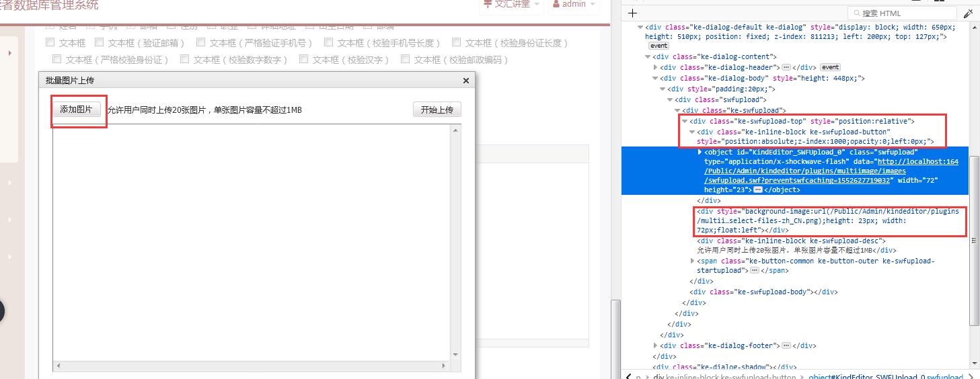
Task: Click the breadcrumb right scroll arrow
Action: click(972, 376)
